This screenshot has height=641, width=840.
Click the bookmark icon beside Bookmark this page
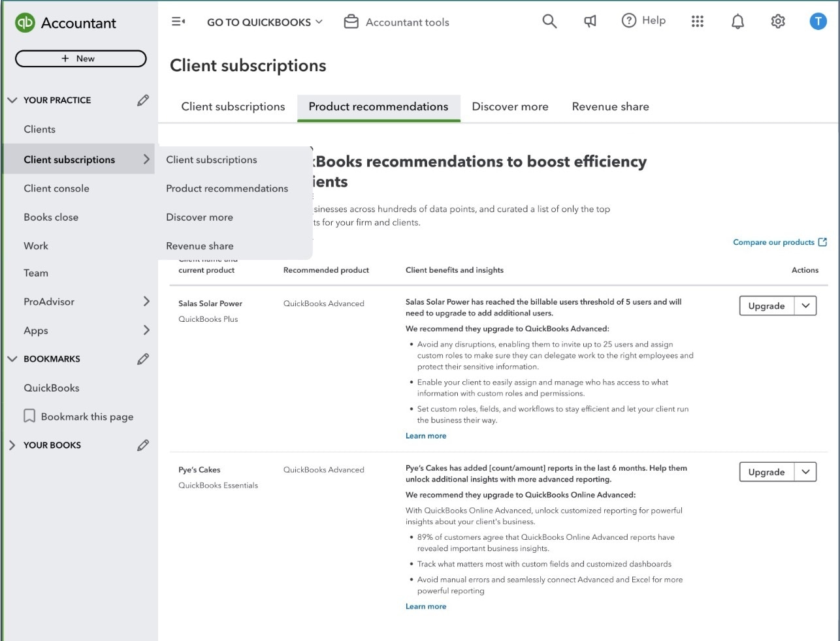click(x=29, y=416)
